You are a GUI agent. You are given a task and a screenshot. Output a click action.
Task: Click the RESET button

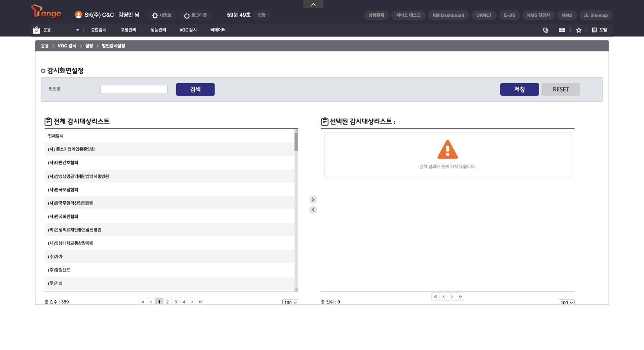561,89
